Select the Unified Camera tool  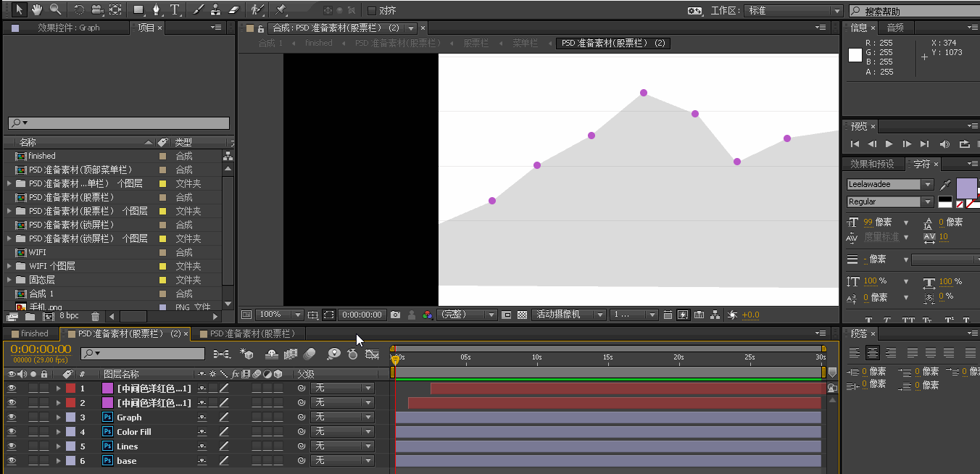pyautogui.click(x=96, y=9)
